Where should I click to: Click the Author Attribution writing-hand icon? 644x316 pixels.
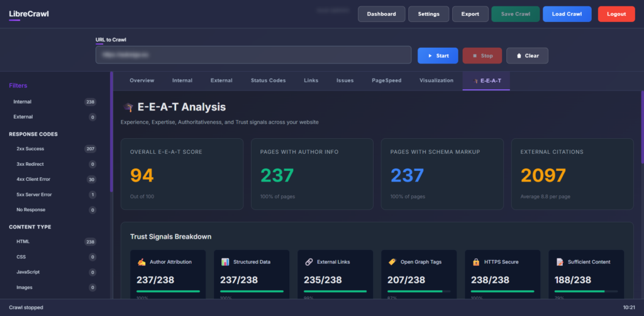[x=142, y=262]
